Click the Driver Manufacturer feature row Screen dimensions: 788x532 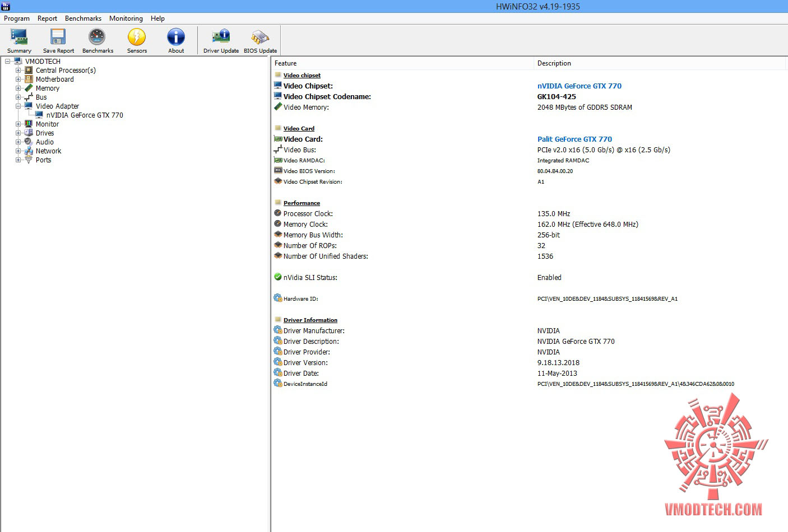[x=529, y=330]
